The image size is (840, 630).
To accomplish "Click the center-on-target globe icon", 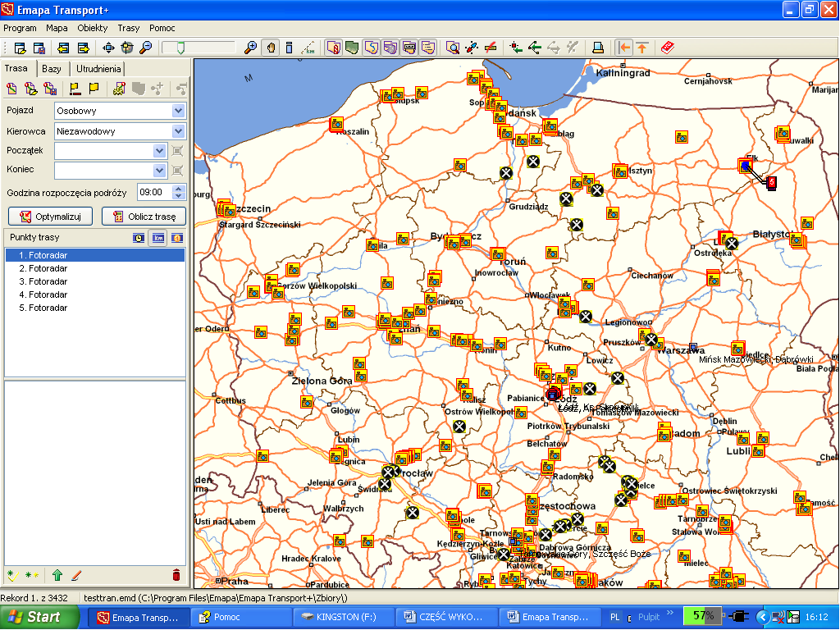I will (127, 48).
